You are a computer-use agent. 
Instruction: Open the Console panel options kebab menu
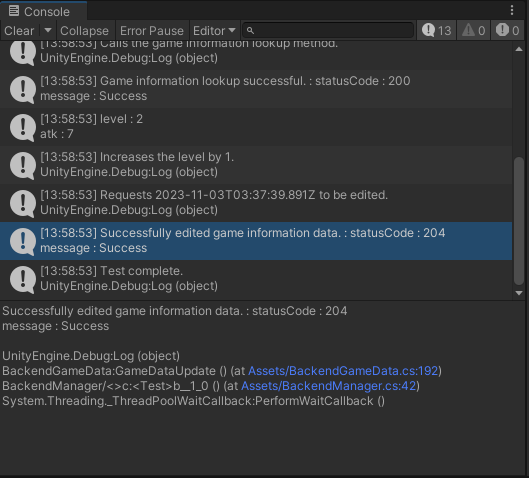tap(512, 10)
